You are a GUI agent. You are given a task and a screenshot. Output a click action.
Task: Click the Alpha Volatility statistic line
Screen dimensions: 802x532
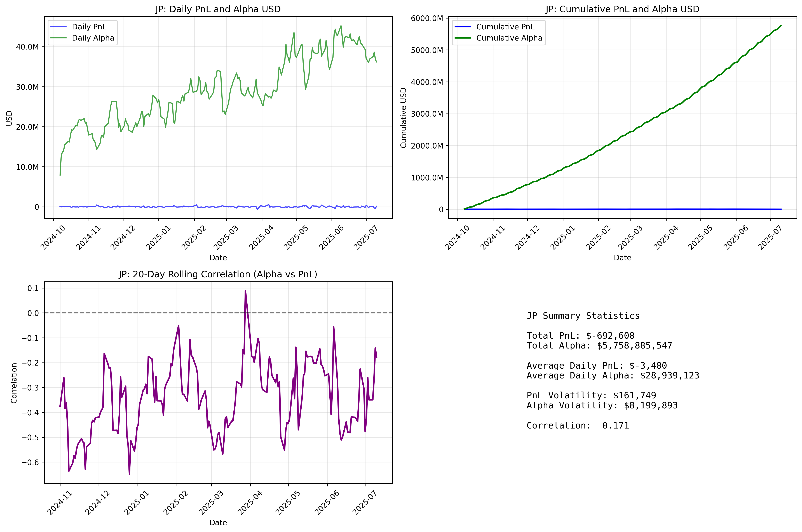coord(602,405)
